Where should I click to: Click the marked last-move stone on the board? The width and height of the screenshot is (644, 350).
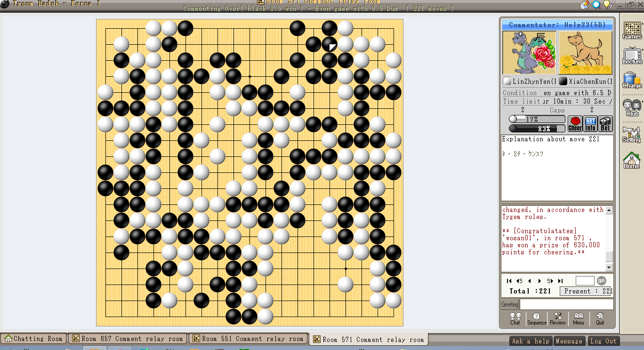[330, 44]
